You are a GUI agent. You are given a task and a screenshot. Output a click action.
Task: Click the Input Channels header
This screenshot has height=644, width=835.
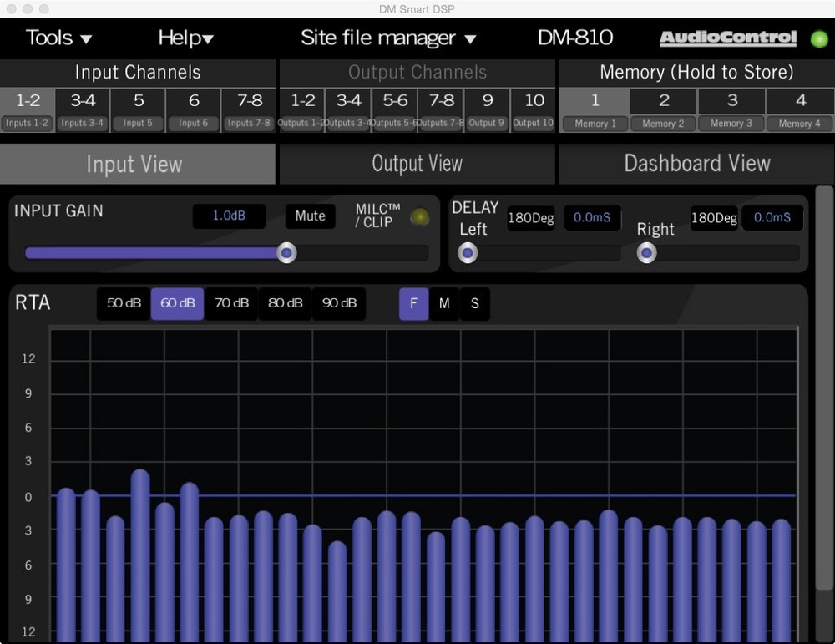(x=138, y=73)
